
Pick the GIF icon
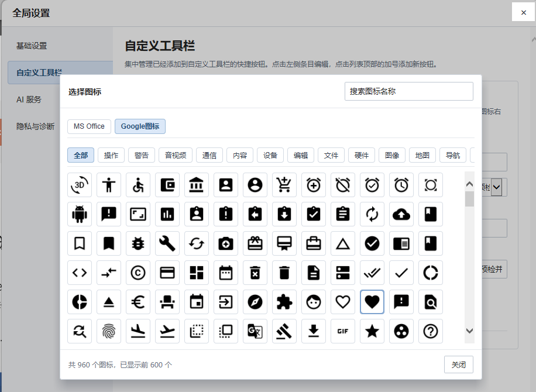[x=343, y=331]
